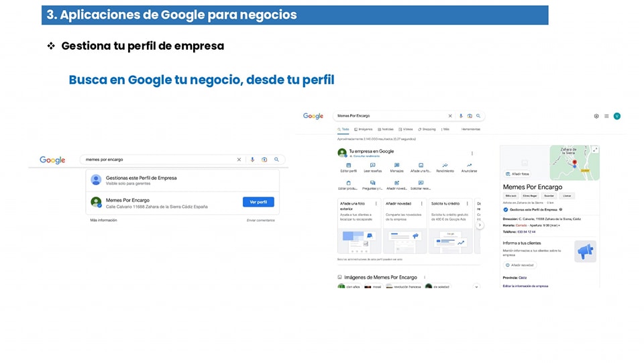Click the Añadir fotos button
This screenshot has width=644, height=363.
[517, 174]
